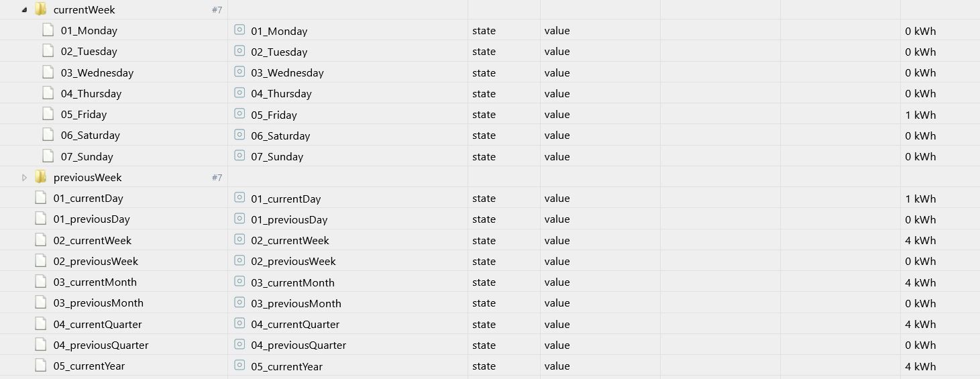Click the state icon next to 05_Friday name
This screenshot has width=980, height=379.
click(239, 114)
